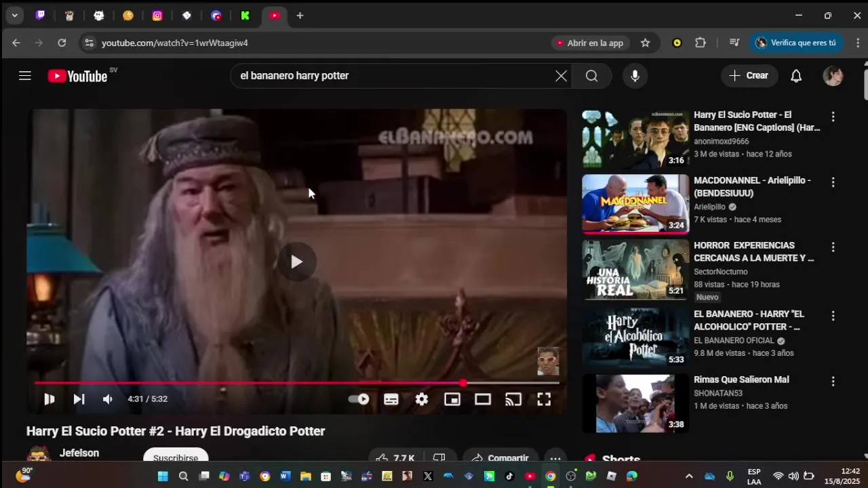Open more actions ellipsis below video
This screenshot has width=868, height=488.
point(555,458)
